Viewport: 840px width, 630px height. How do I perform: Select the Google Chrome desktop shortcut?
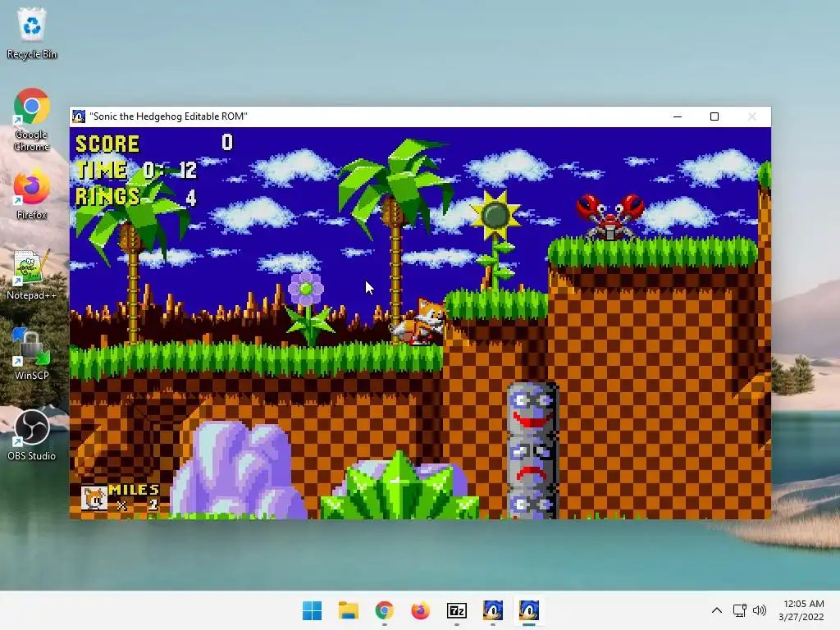(32, 120)
